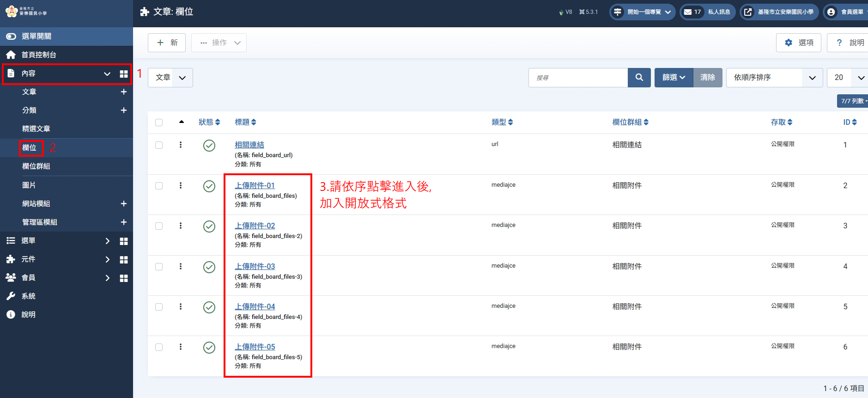The image size is (868, 398).
Task: Tick the checkbox for 上傳附件-03 row
Action: tap(159, 267)
